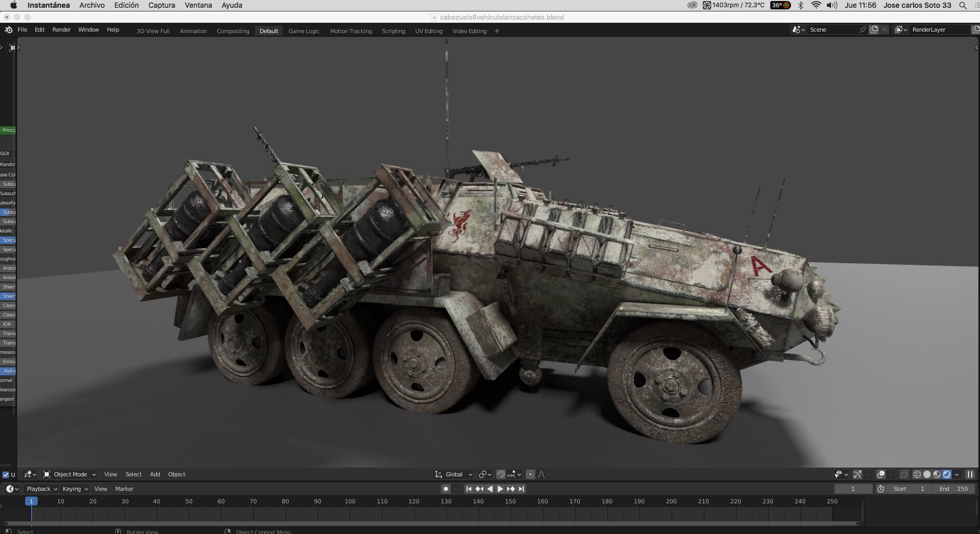Switch to material preview shading
The image size is (980, 534).
click(937, 474)
